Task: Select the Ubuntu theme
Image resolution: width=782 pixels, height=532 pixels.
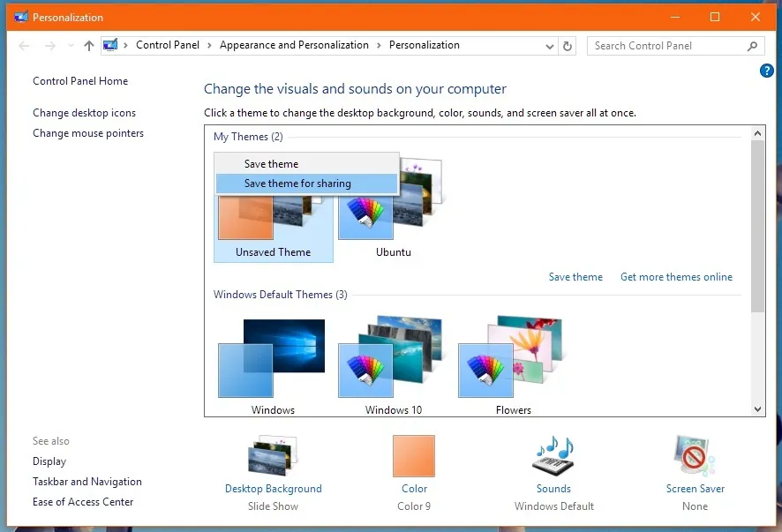Action: click(x=393, y=209)
